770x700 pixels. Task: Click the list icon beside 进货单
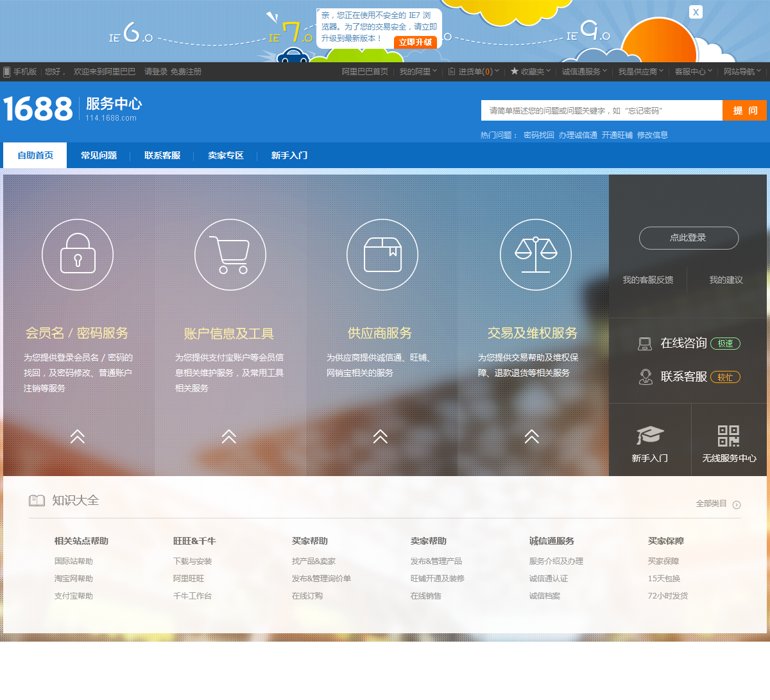[x=452, y=71]
